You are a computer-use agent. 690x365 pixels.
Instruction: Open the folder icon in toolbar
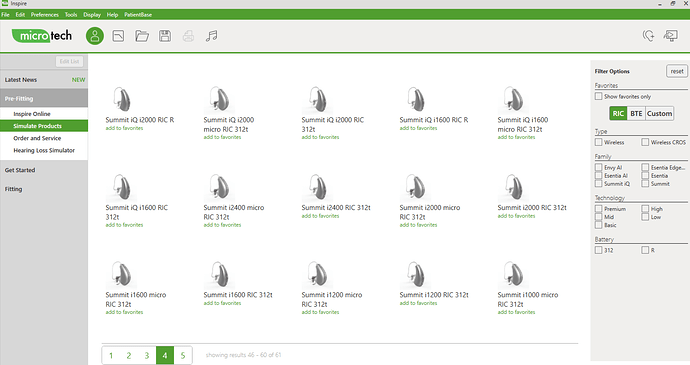coord(142,36)
